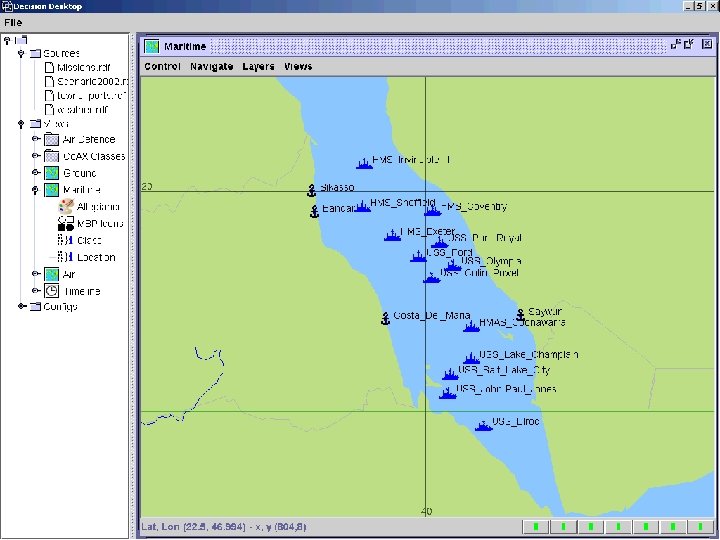Click the MBP Icons shapes icon

coord(66,224)
